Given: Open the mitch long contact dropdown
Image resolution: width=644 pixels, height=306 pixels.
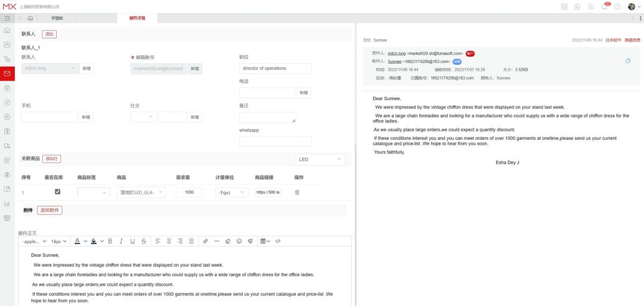Looking at the screenshot, I should coord(50,68).
